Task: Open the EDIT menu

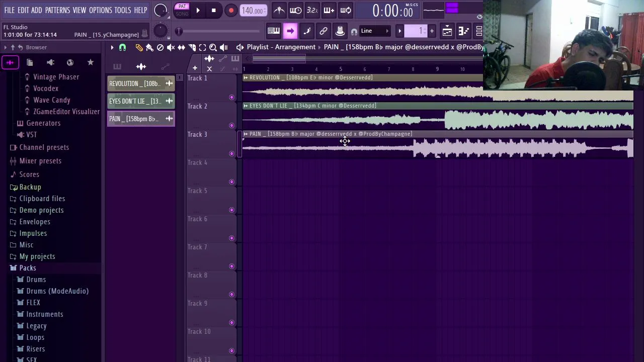Action: [x=23, y=10]
